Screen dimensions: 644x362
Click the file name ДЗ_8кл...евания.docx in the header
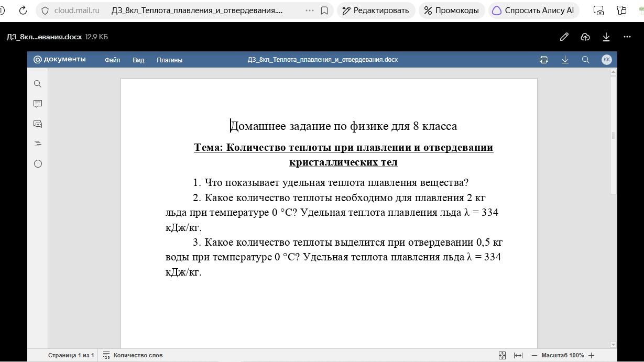(44, 37)
